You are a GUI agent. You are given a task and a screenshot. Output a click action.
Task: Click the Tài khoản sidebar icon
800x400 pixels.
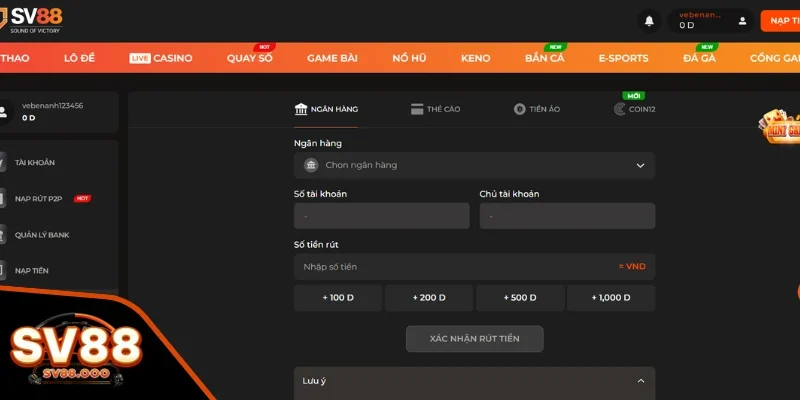click(3, 163)
